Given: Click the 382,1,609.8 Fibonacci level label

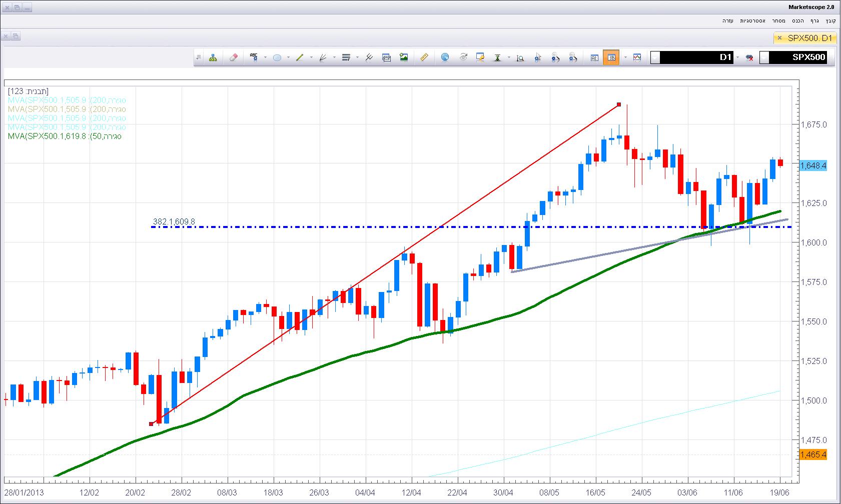Looking at the screenshot, I should click(x=174, y=221).
